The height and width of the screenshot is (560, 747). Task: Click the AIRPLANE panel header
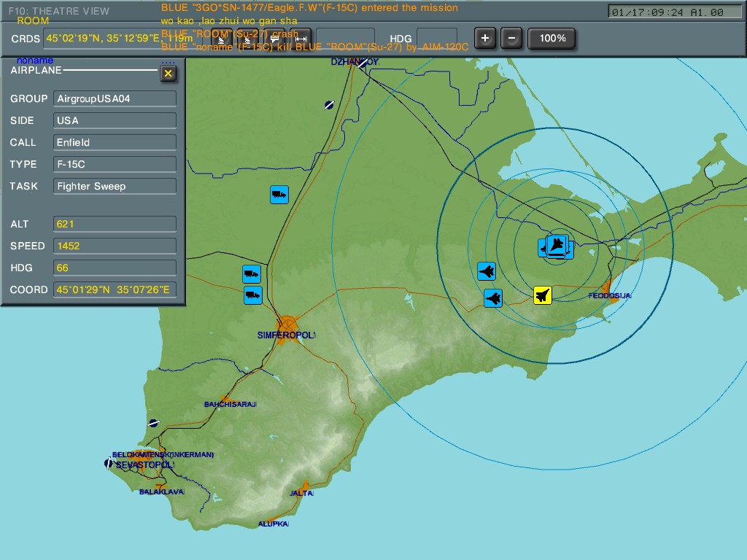click(x=36, y=71)
